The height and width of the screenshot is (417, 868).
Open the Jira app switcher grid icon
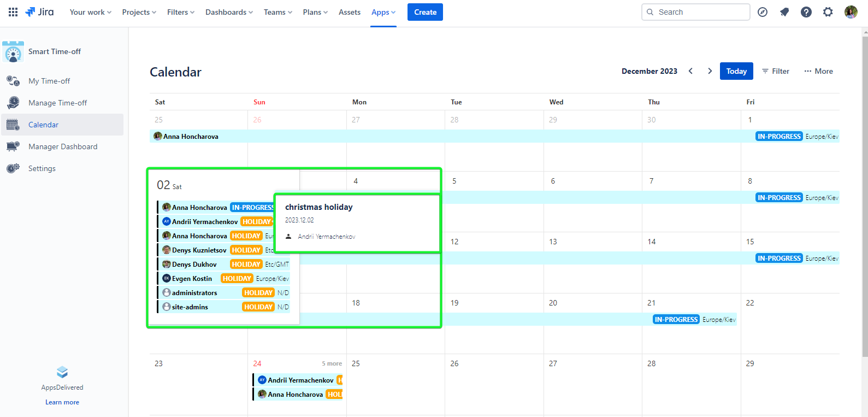coord(13,12)
